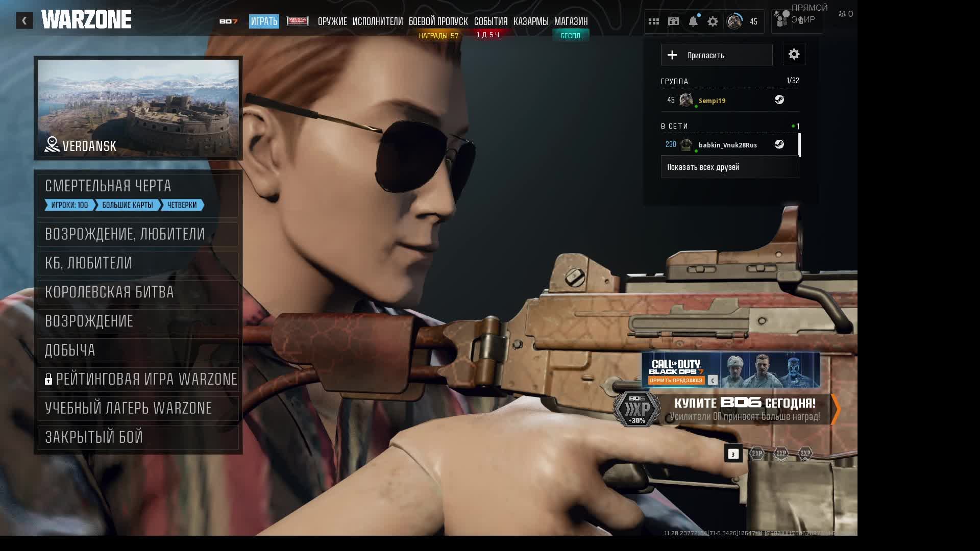Select the first 2XP token slot
The image size is (980, 551).
[x=757, y=454]
